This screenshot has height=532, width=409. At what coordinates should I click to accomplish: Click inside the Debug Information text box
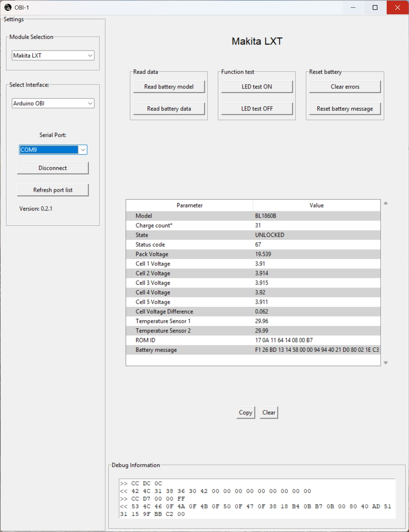coord(257,499)
